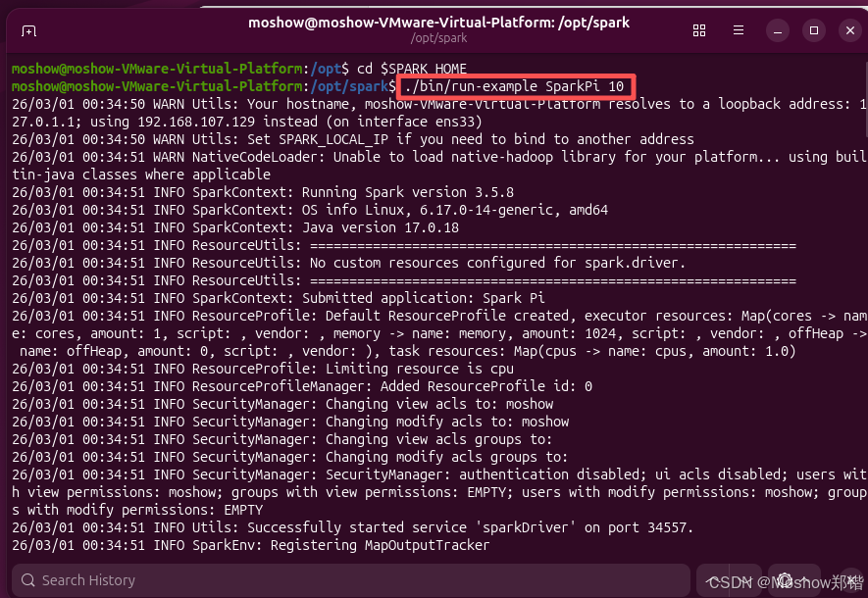Click the window title moshow@moshow-VMware-Virtual-Platform
Image resolution: width=868 pixels, height=598 pixels.
point(438,23)
